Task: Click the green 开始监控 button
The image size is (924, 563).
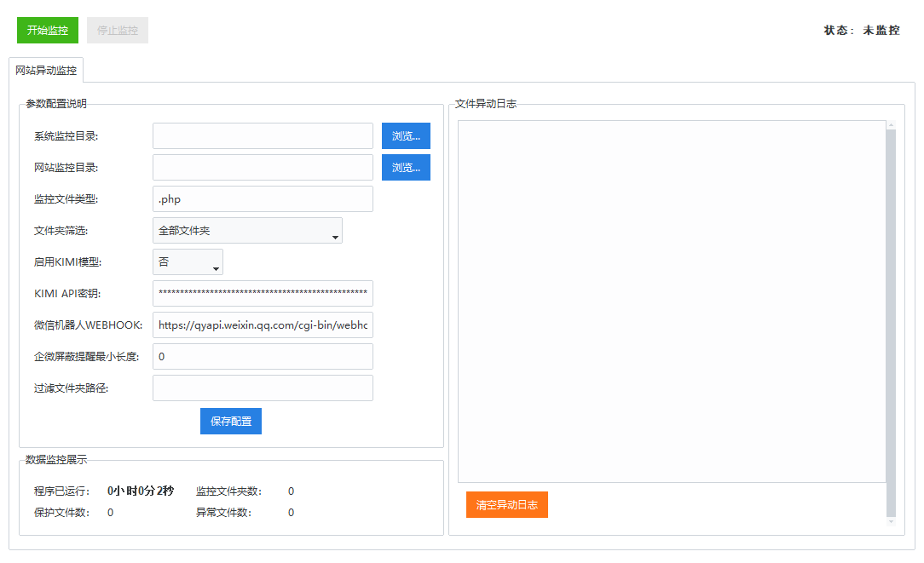Action: pos(48,30)
